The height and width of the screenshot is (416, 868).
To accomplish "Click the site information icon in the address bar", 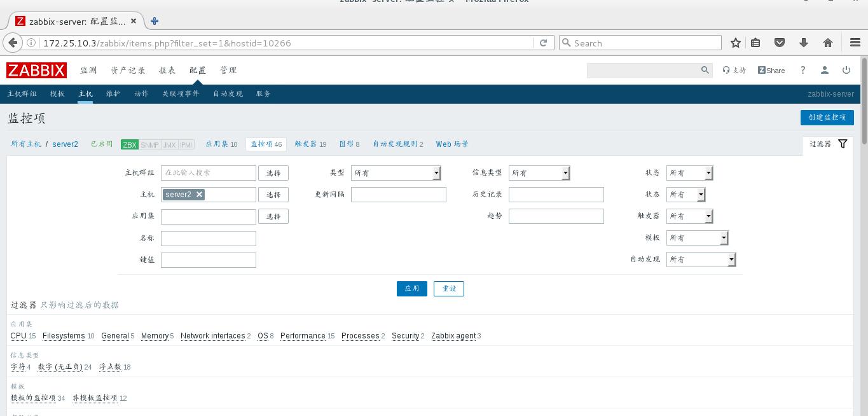I will point(31,43).
